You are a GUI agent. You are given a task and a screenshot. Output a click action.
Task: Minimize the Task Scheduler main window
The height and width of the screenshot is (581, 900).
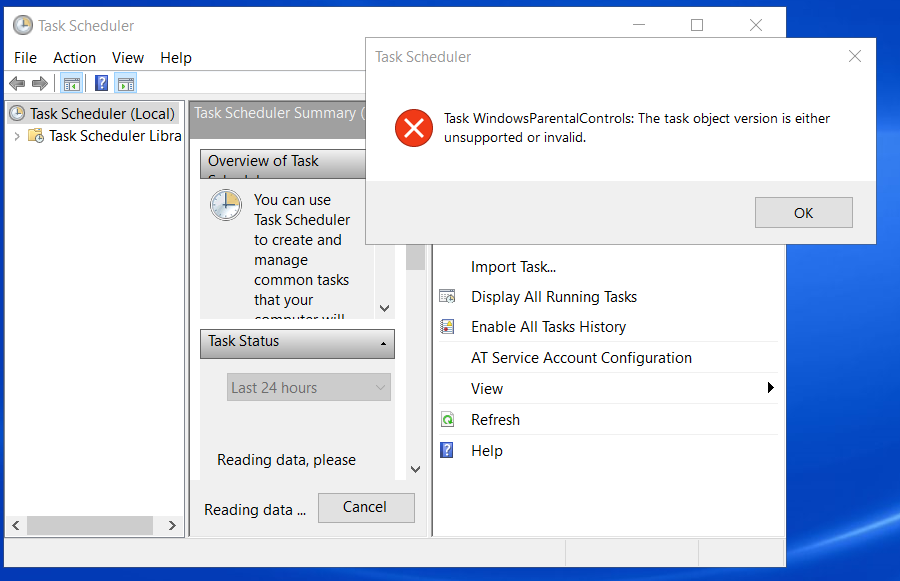(x=639, y=25)
